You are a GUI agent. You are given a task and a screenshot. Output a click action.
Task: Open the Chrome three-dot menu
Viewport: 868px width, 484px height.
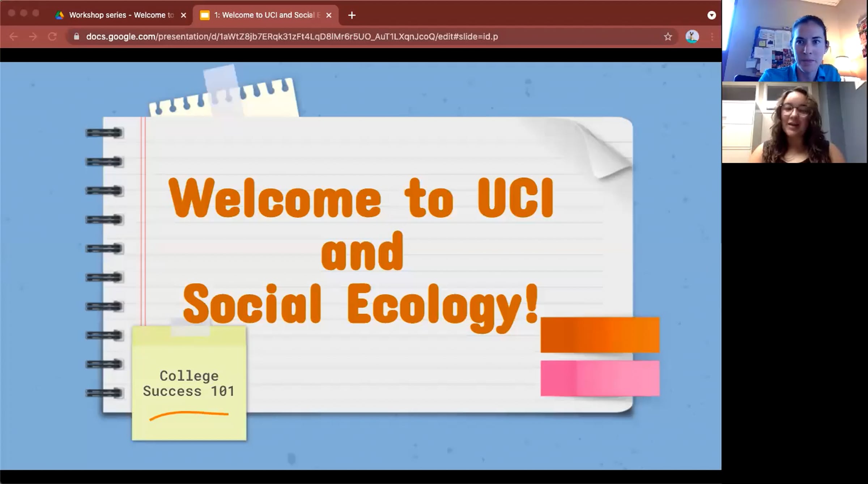(712, 37)
